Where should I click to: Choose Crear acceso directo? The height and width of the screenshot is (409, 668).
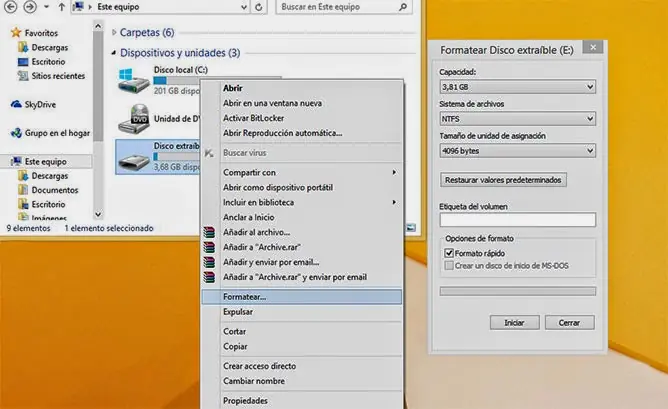302,366
